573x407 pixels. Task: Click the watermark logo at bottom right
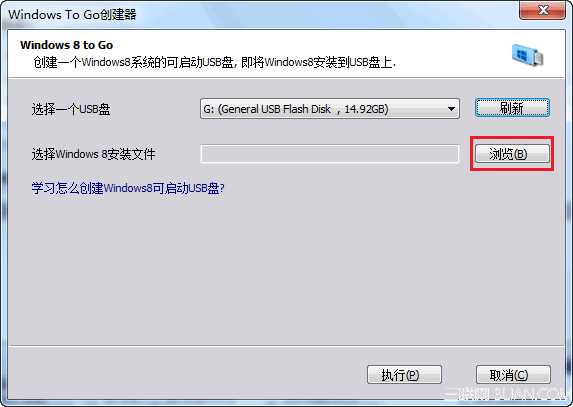tap(506, 395)
